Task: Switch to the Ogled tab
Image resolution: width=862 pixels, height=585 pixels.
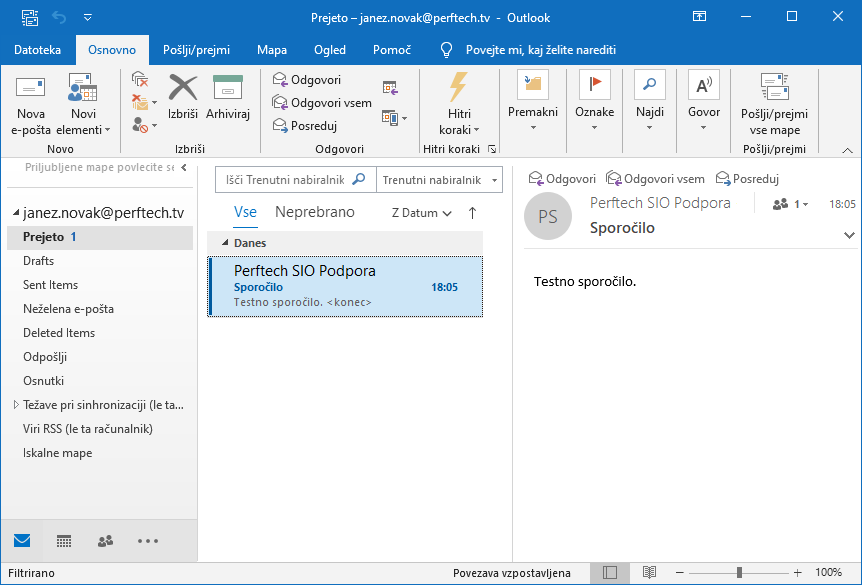Action: [x=330, y=50]
